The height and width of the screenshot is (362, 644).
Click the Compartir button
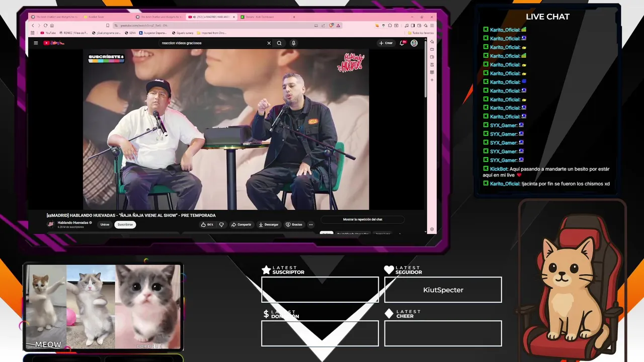[242, 225]
